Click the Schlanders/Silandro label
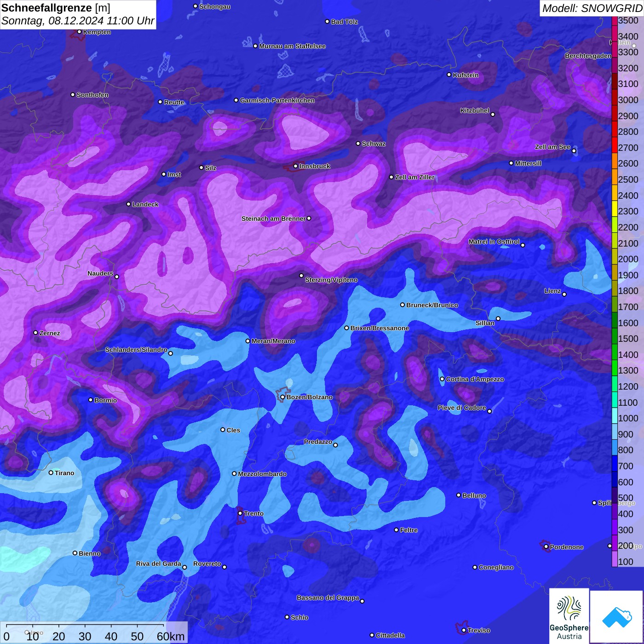Screen dimensions: 644x644 pyautogui.click(x=136, y=350)
